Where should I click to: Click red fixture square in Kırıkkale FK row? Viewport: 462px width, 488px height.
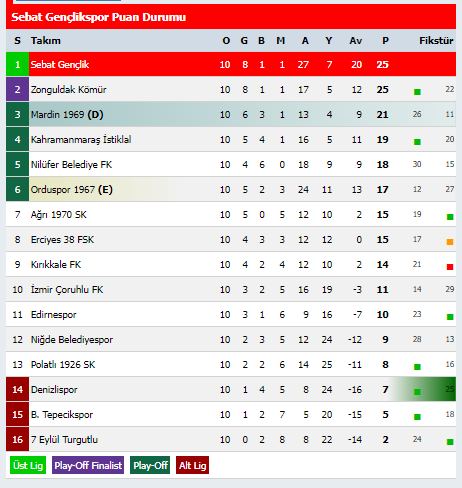pyautogui.click(x=450, y=267)
